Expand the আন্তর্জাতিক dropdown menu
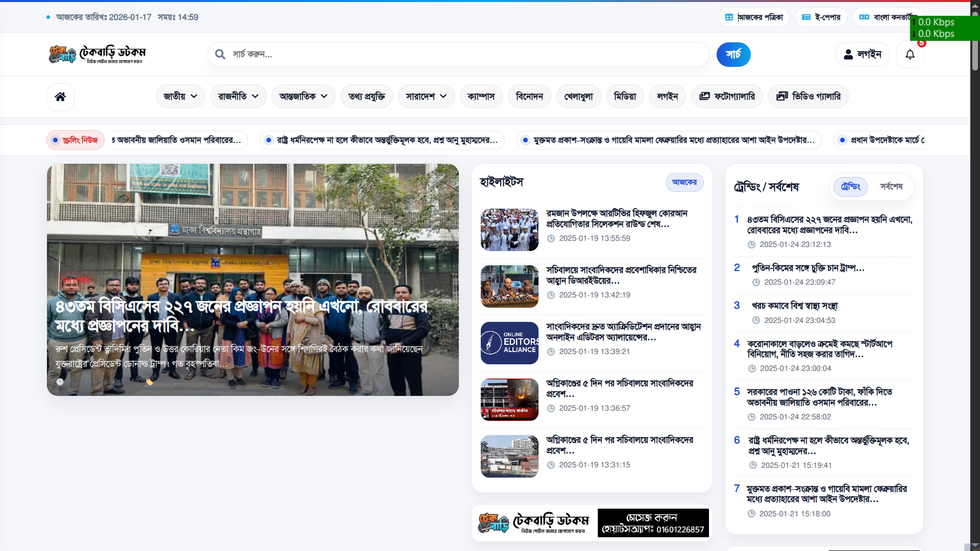Image resolution: width=980 pixels, height=551 pixels. (x=303, y=96)
